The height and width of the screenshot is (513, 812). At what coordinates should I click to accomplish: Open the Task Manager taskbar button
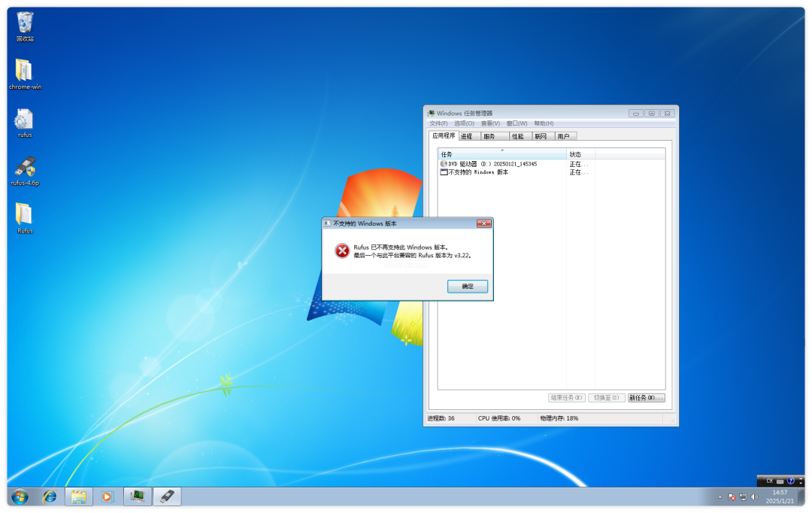(x=138, y=496)
